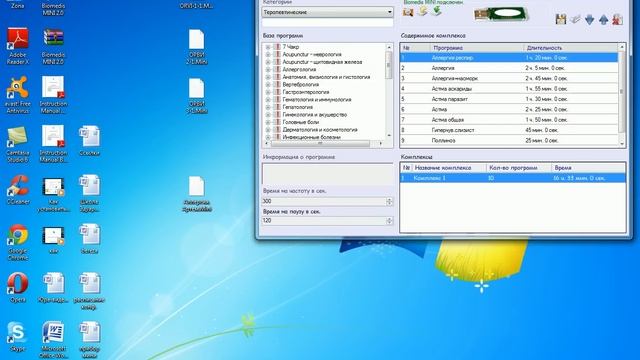Open the Терапевтические category dropdown
Image resolution: width=640 pixels, height=360 pixels.
coord(327,12)
